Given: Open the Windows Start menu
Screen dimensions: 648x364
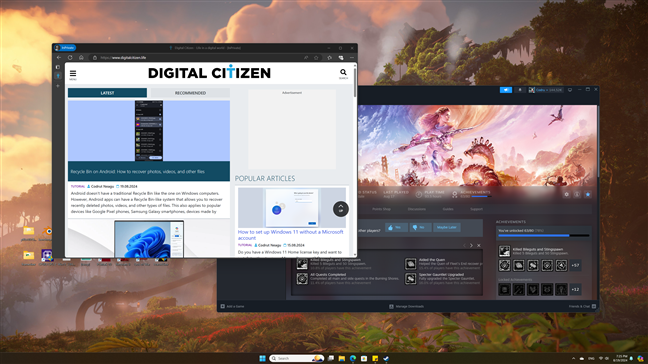Looking at the screenshot, I should click(x=262, y=358).
